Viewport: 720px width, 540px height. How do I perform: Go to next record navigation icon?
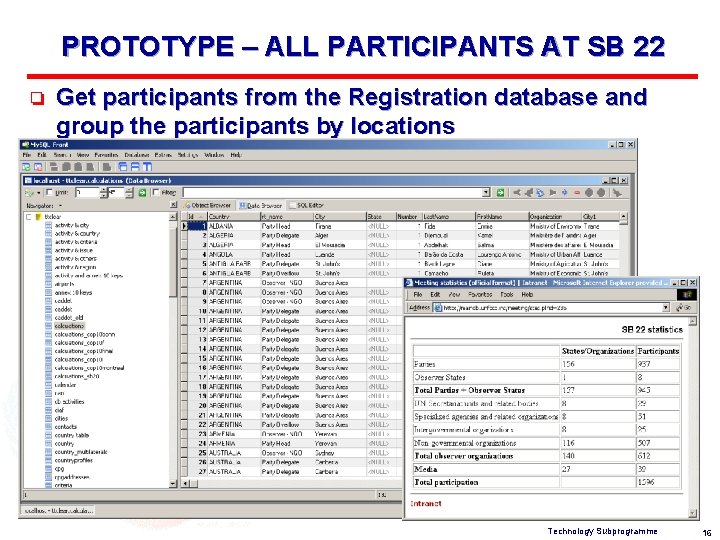[x=552, y=193]
